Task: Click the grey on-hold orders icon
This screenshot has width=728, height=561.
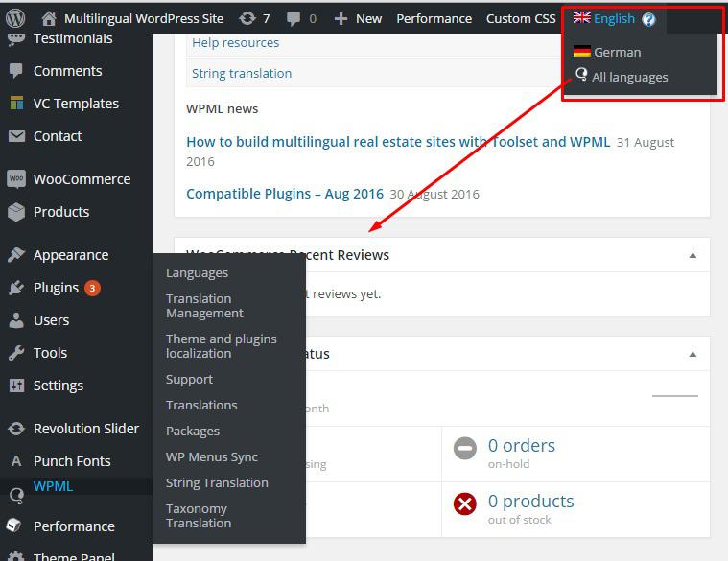Action: click(465, 449)
